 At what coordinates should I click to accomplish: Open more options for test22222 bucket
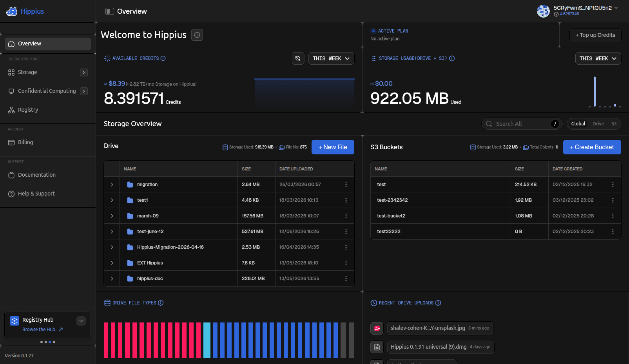click(613, 232)
